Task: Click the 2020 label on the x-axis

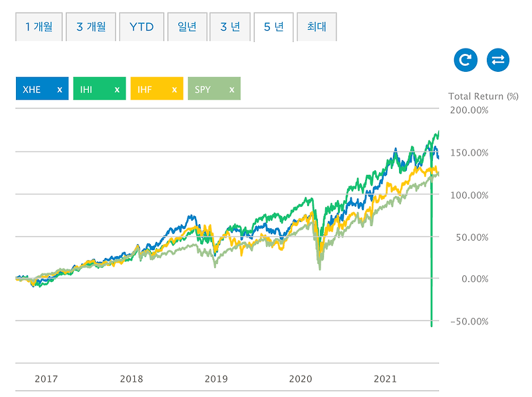Action: (x=300, y=378)
